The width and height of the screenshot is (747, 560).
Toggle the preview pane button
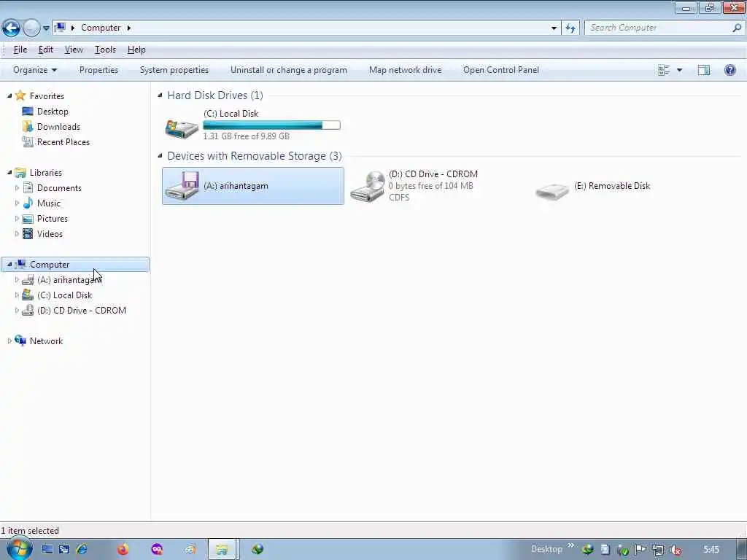[704, 70]
